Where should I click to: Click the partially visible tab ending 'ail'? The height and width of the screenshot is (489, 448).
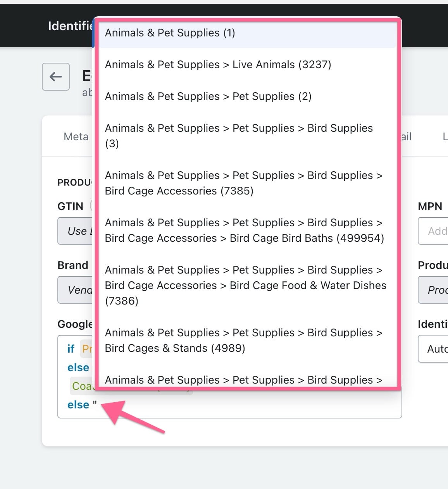coord(406,136)
